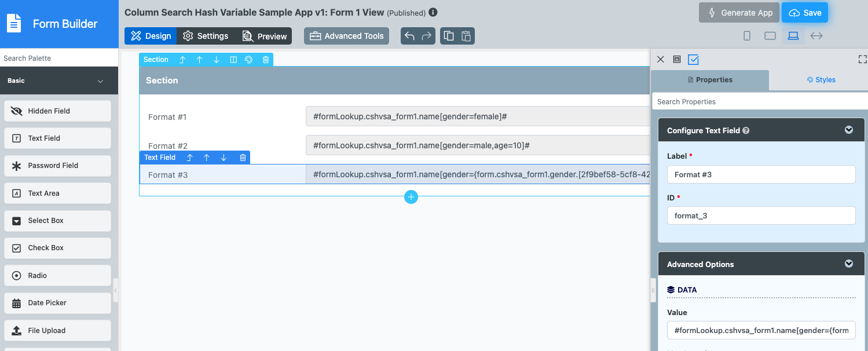Click the redo arrow in toolbar
868x351 pixels.
(427, 36)
